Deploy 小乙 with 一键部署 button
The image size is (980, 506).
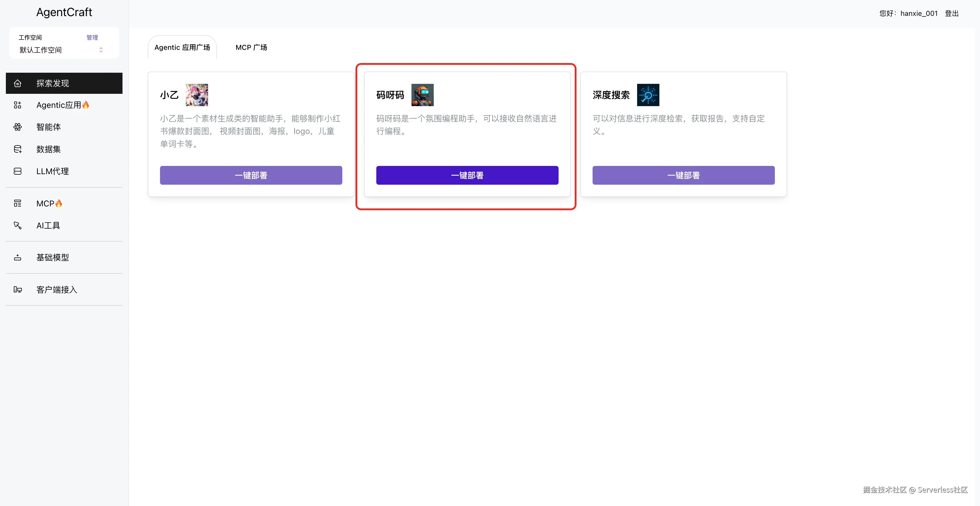[x=251, y=175]
